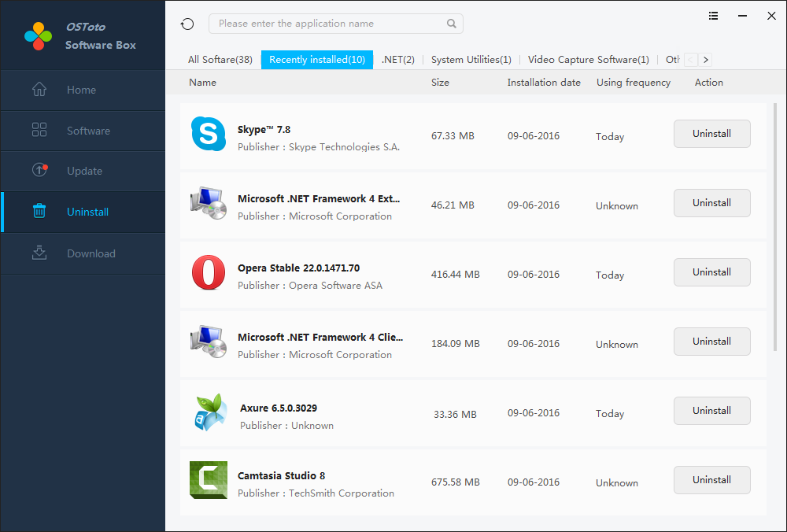Click Publisher : Opera Software ASA text
The height and width of the screenshot is (532, 787).
point(309,286)
